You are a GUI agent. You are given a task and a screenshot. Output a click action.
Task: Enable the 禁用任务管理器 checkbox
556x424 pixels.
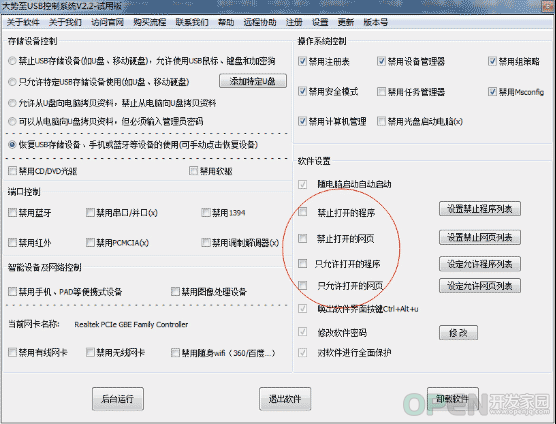click(382, 92)
